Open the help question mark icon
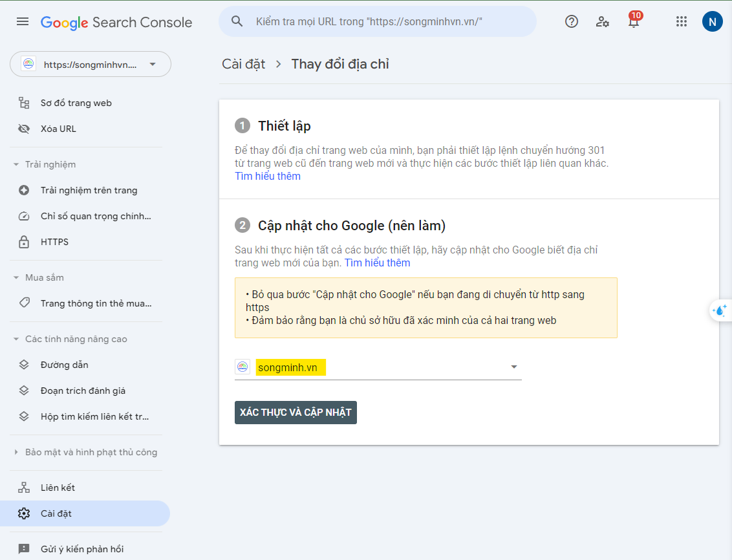 [572, 21]
